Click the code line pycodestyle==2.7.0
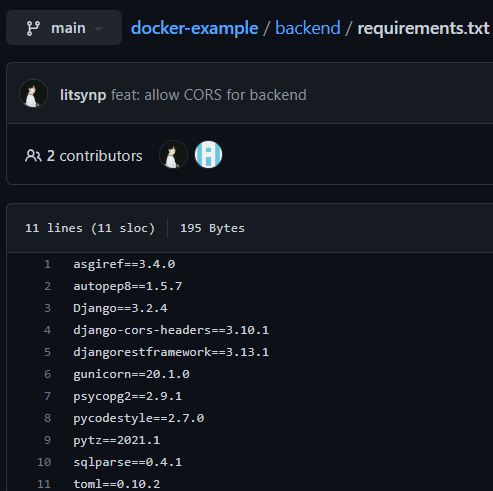 (139, 418)
